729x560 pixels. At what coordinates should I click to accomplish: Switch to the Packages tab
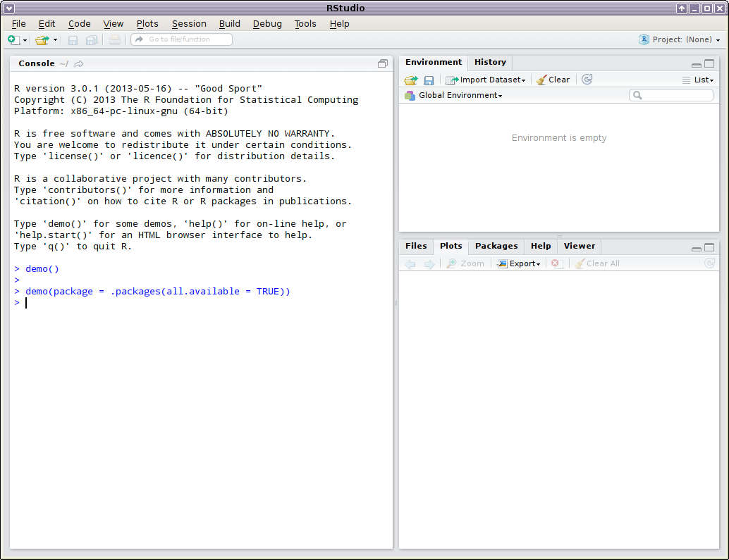pos(496,246)
